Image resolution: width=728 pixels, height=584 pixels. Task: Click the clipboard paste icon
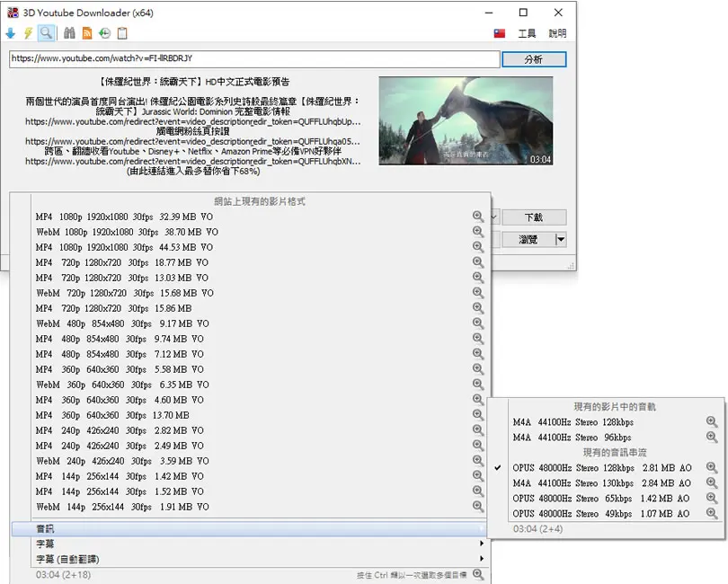tap(122, 33)
